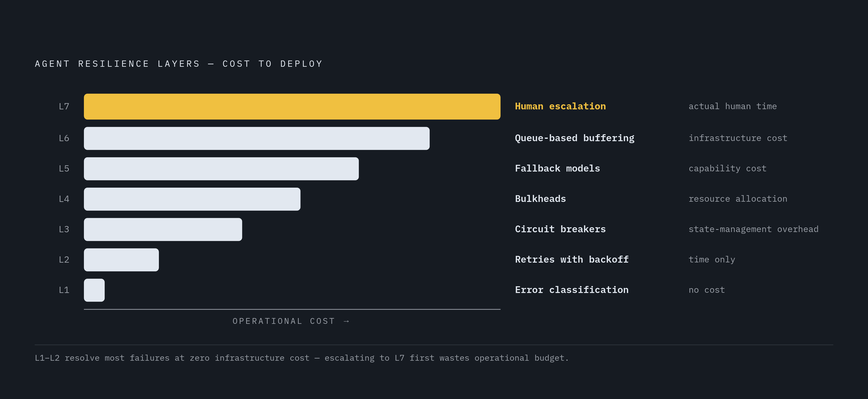Select the L4 Bulkheads bar
The height and width of the screenshot is (399, 868).
coord(192,199)
